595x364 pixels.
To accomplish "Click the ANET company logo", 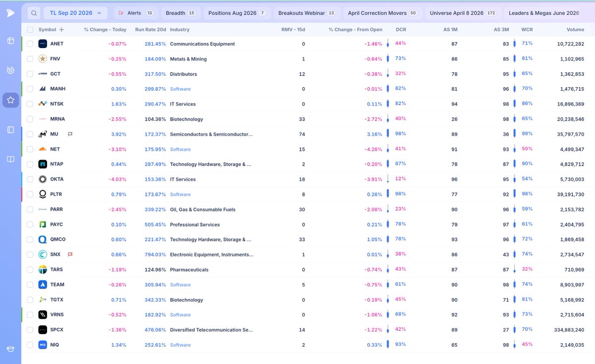I will point(43,44).
